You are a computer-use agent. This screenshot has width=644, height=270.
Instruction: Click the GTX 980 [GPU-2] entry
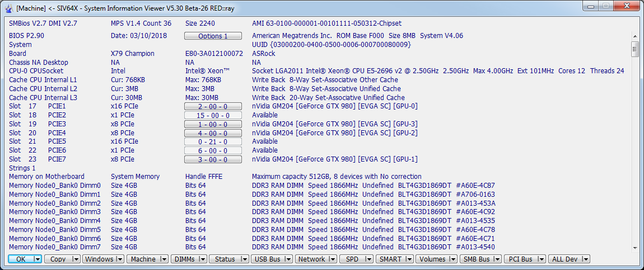[335, 133]
